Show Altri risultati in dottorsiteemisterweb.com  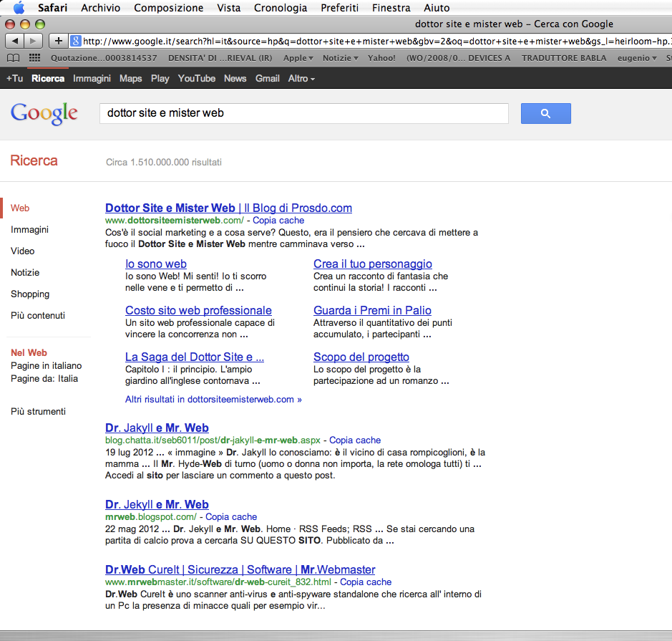click(213, 399)
